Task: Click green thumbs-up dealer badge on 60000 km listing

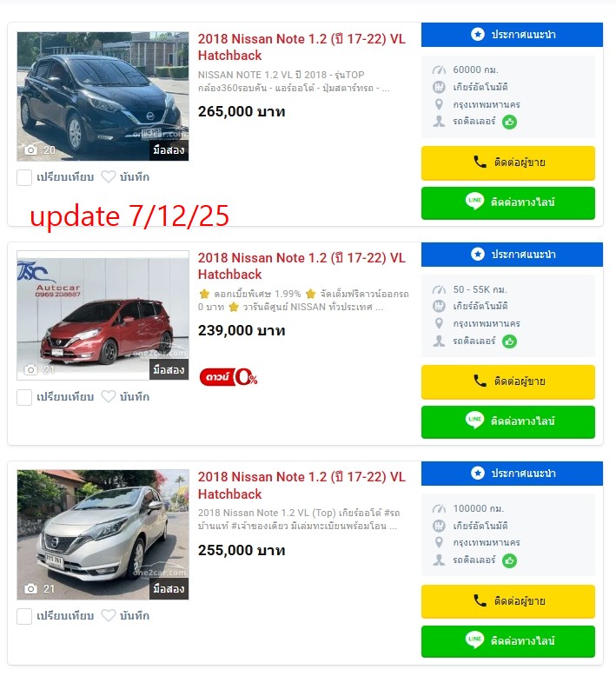Action: pos(509,122)
